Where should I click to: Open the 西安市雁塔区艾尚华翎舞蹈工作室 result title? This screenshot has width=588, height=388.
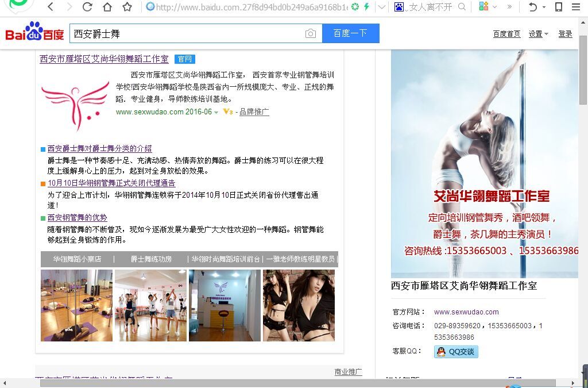[x=105, y=59]
